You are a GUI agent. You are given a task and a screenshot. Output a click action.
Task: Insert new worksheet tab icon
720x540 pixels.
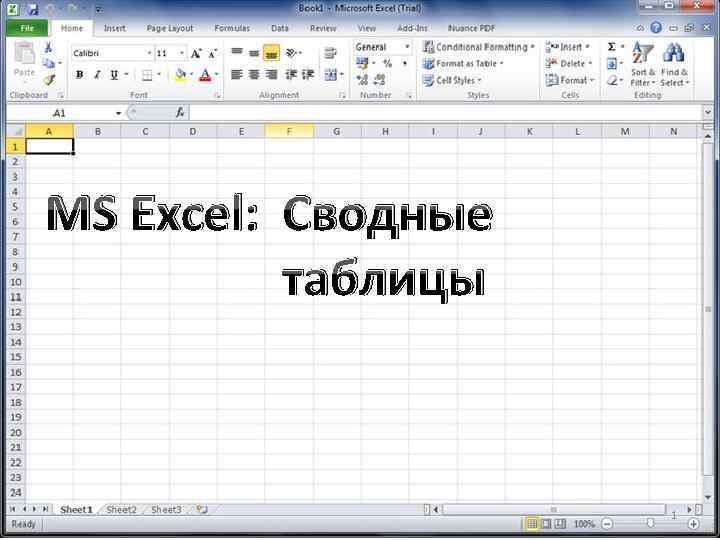[202, 509]
